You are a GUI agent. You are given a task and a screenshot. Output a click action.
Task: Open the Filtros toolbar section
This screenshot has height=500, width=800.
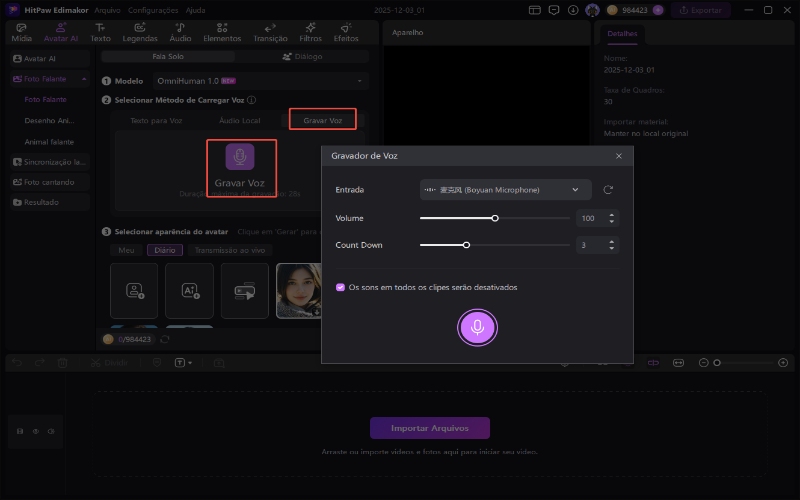[310, 32]
